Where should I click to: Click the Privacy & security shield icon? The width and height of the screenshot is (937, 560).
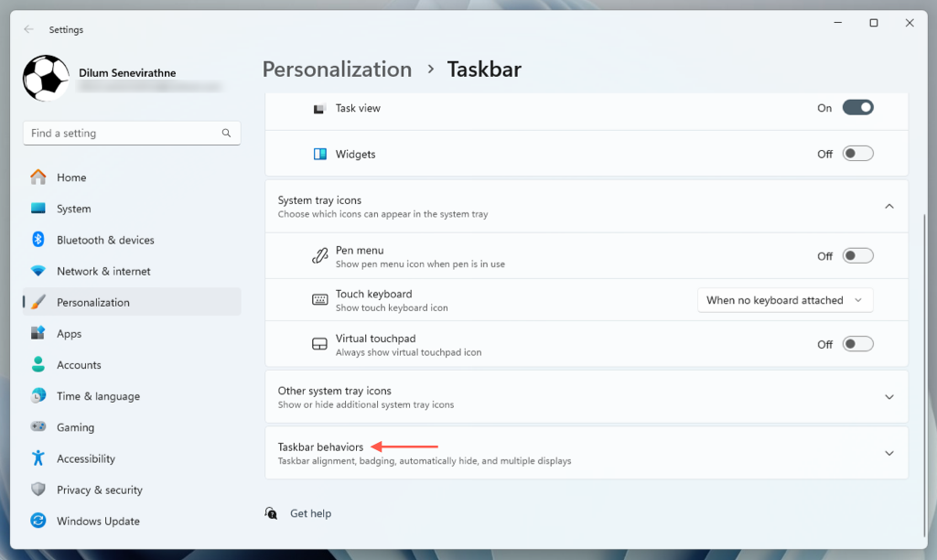[38, 490]
